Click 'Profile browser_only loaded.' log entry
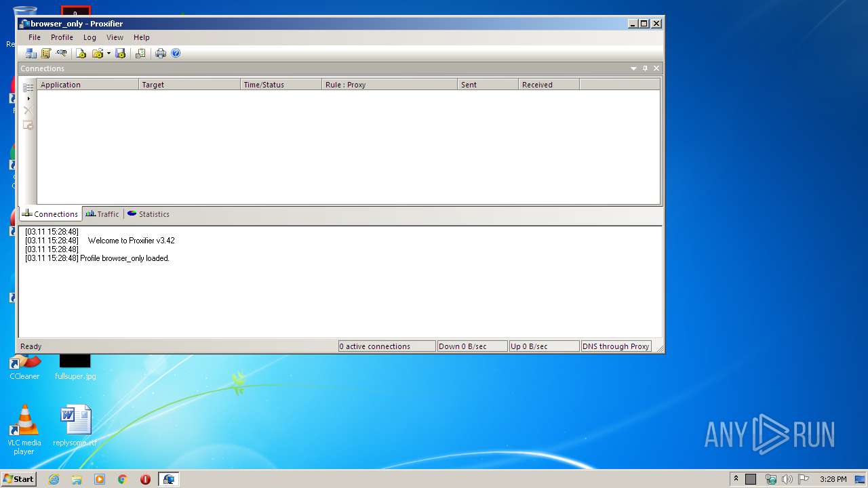Screen dimensions: 868x488 [x=125, y=258]
